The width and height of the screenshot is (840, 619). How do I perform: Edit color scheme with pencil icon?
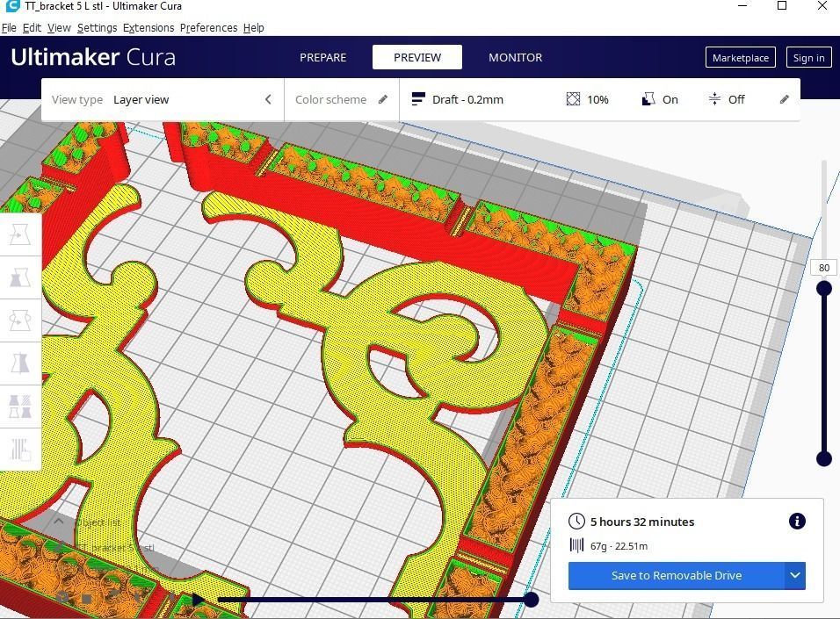383,99
